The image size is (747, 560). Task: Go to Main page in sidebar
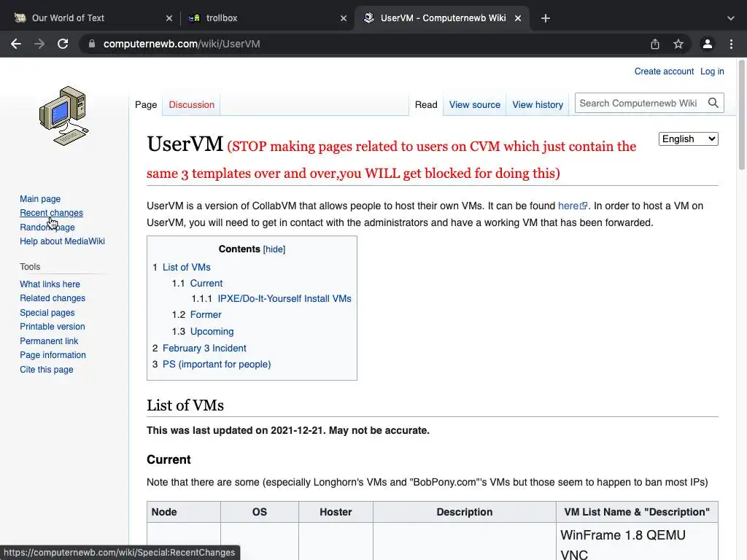40,199
